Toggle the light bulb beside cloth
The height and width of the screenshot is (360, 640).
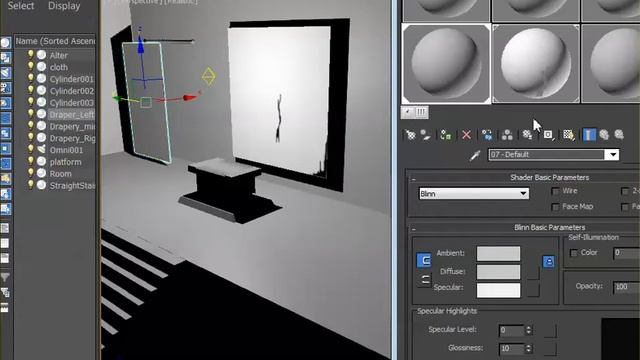tap(31, 67)
